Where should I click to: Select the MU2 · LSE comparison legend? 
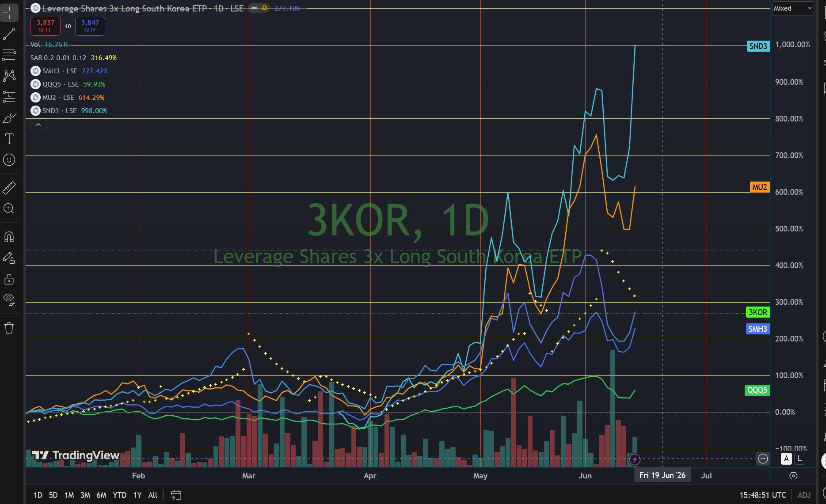[x=68, y=98]
